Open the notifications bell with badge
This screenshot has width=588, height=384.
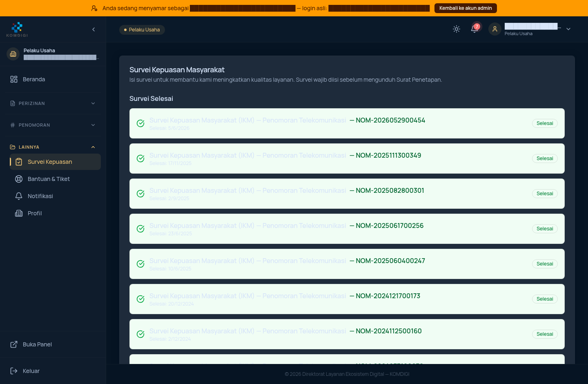(x=474, y=29)
